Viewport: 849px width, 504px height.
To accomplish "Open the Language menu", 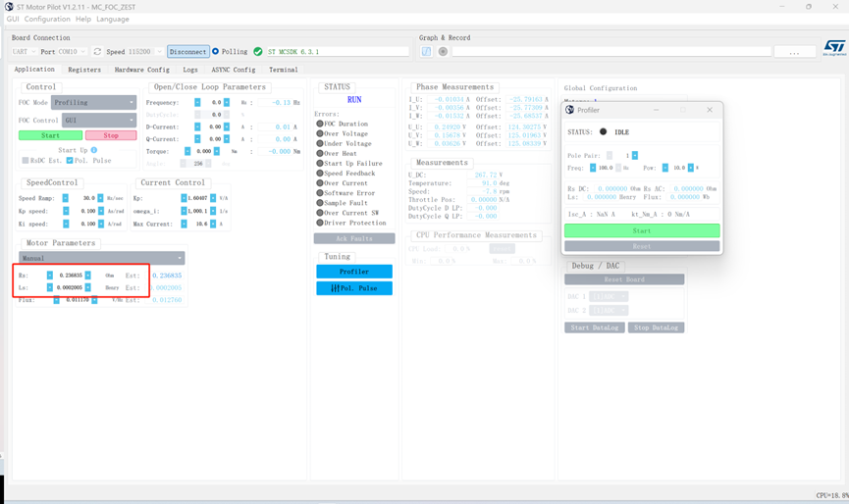I will (113, 19).
